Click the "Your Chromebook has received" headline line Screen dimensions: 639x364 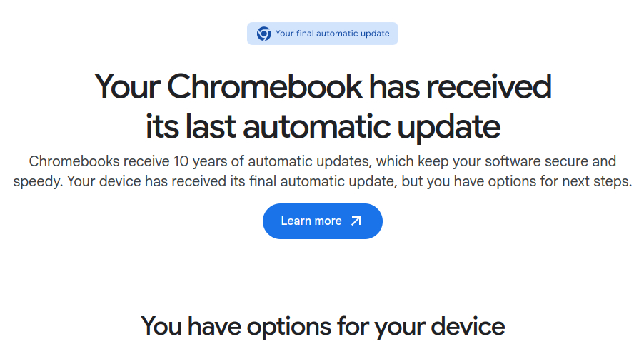coord(323,87)
